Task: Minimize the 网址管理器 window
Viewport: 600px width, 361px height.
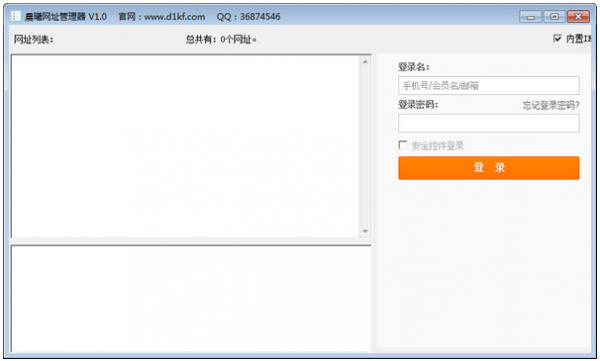Action: coord(530,17)
